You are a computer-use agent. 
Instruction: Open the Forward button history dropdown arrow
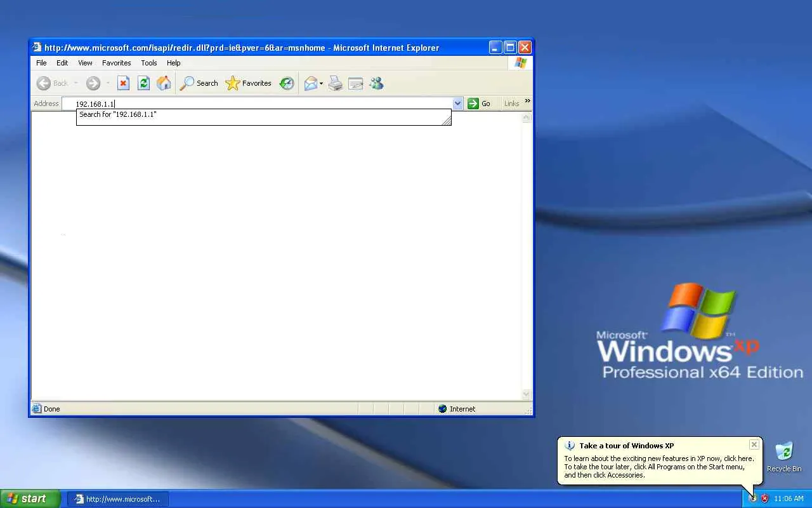[108, 83]
